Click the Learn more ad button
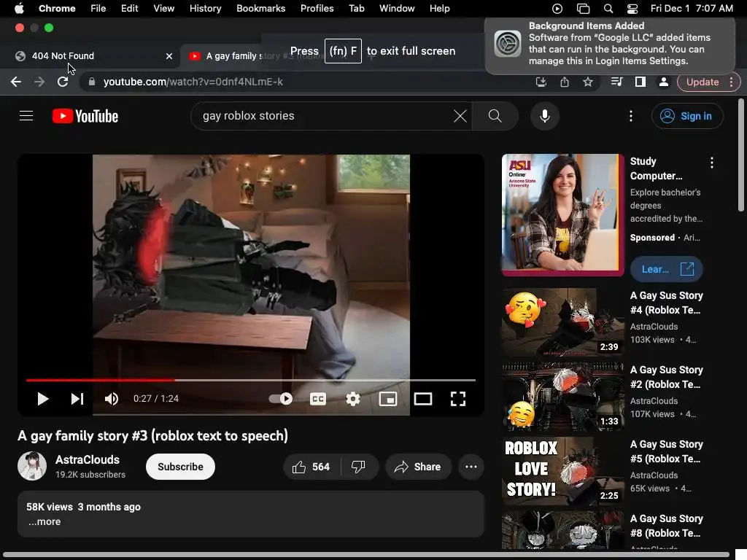Screen dimensions: 747x560 tap(667, 269)
